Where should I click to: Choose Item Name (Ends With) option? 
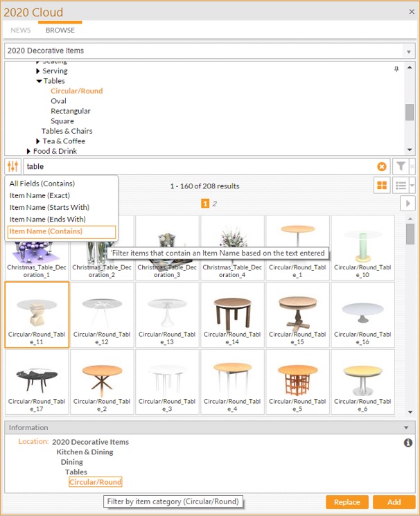pyautogui.click(x=47, y=219)
